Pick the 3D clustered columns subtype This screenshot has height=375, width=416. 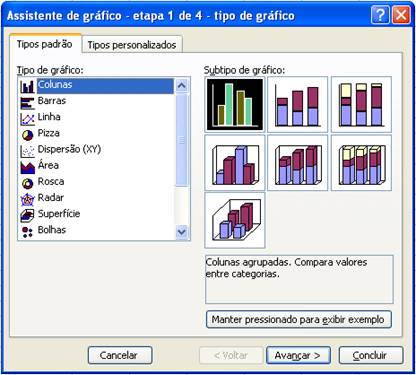pos(235,163)
